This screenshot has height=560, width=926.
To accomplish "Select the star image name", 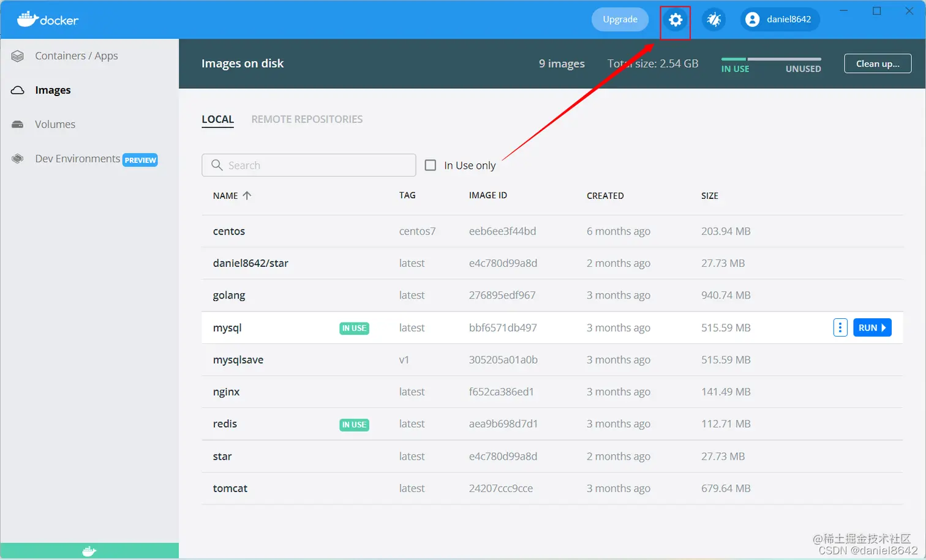I will (222, 457).
